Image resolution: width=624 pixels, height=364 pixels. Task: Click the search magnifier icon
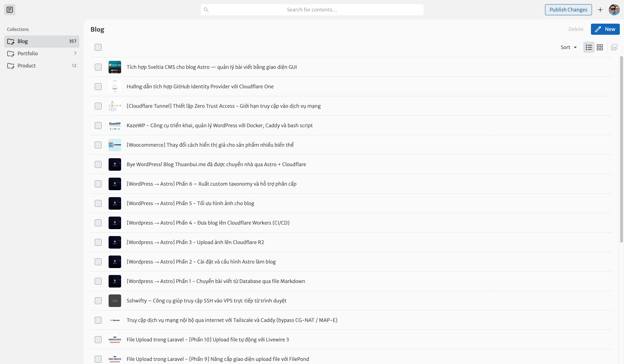coord(206,10)
